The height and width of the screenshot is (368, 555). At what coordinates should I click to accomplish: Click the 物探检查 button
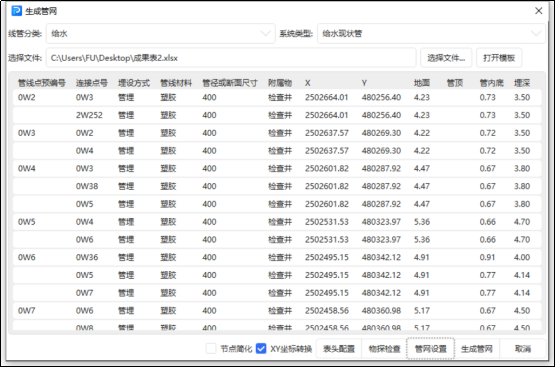pos(384,349)
